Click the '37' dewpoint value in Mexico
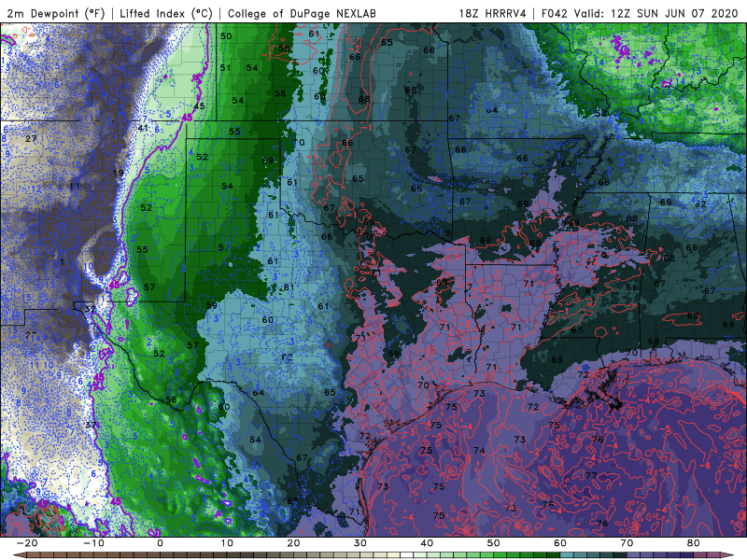The image size is (747, 560). [x=91, y=425]
